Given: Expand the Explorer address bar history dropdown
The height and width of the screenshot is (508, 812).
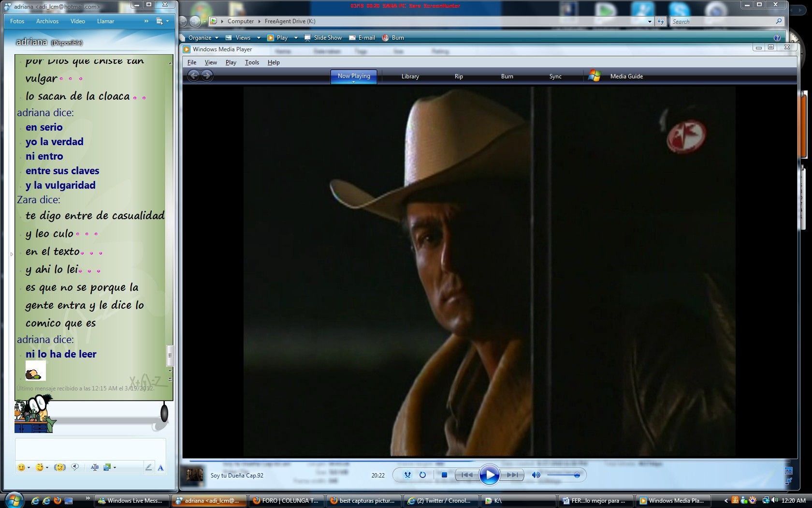Looking at the screenshot, I should (x=650, y=21).
